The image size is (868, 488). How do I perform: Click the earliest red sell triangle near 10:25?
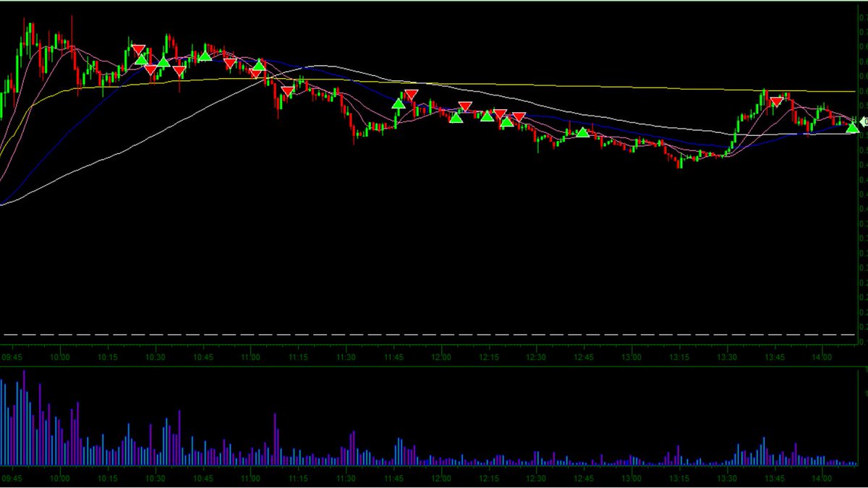138,50
